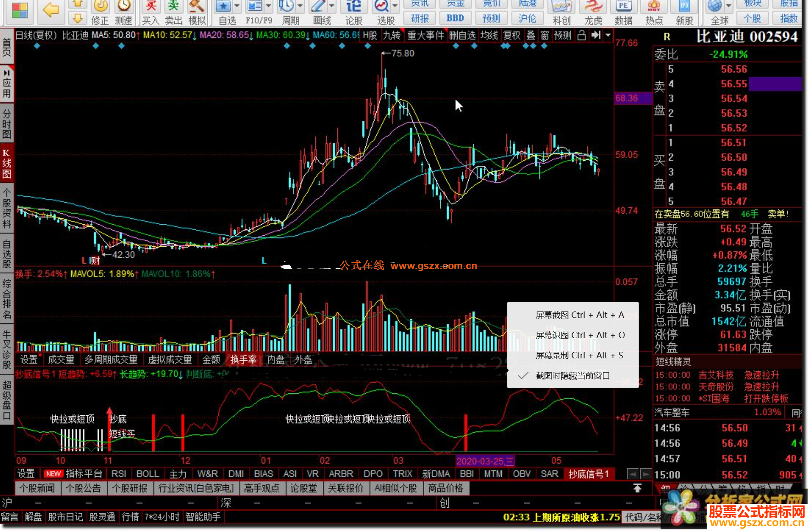
Task: Expand the F10/F9 dropdown arrow
Action: point(268,6)
